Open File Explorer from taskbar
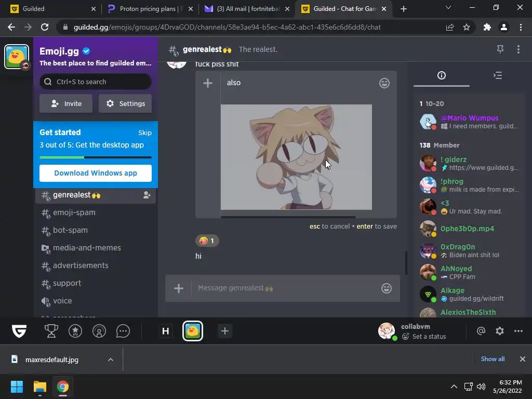532x399 pixels. [x=39, y=387]
